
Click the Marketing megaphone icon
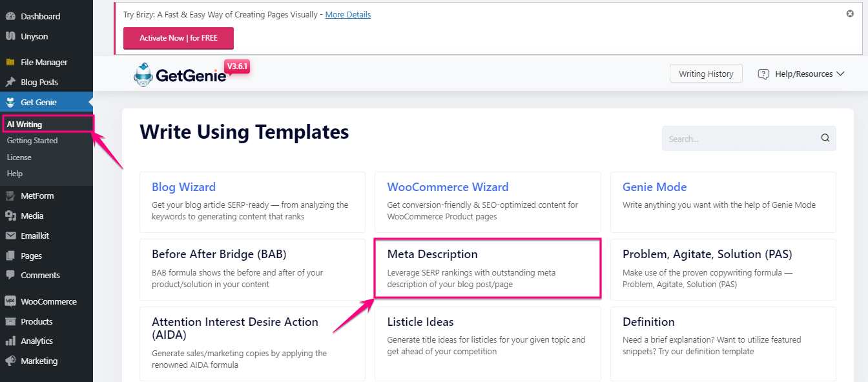click(10, 361)
